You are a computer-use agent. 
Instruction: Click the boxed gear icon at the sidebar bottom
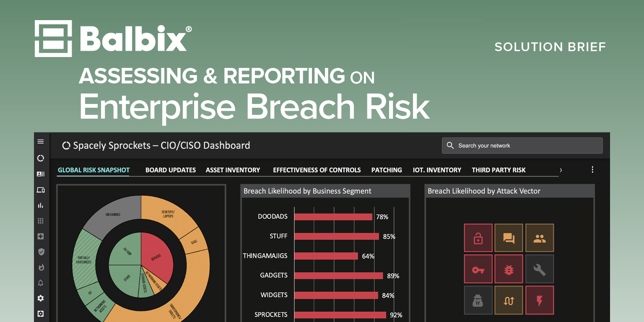[x=41, y=314]
